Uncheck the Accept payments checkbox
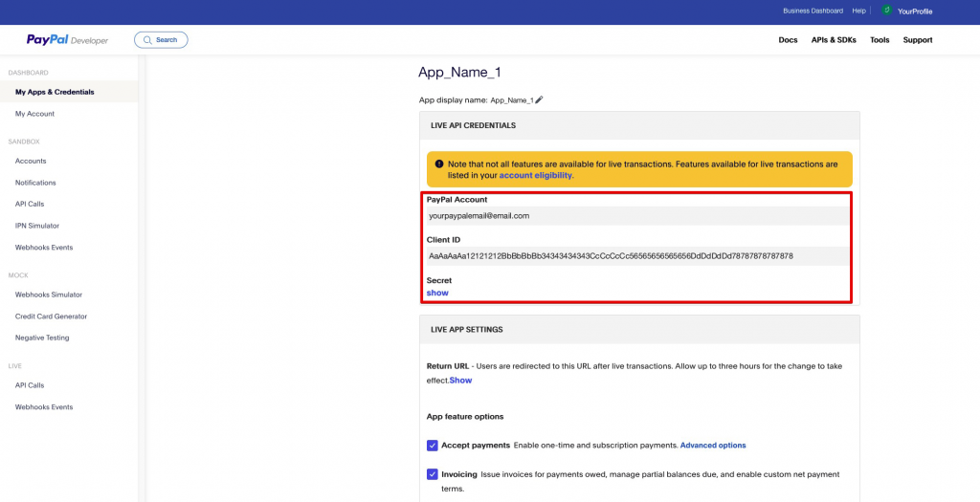 [433, 446]
